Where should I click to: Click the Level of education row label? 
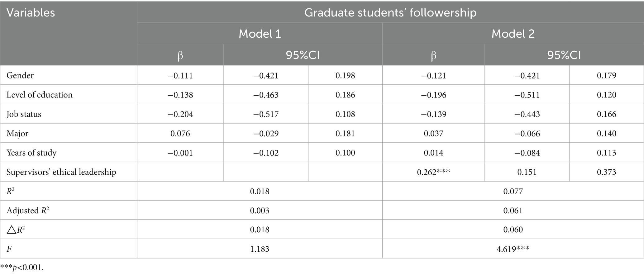[x=40, y=95]
